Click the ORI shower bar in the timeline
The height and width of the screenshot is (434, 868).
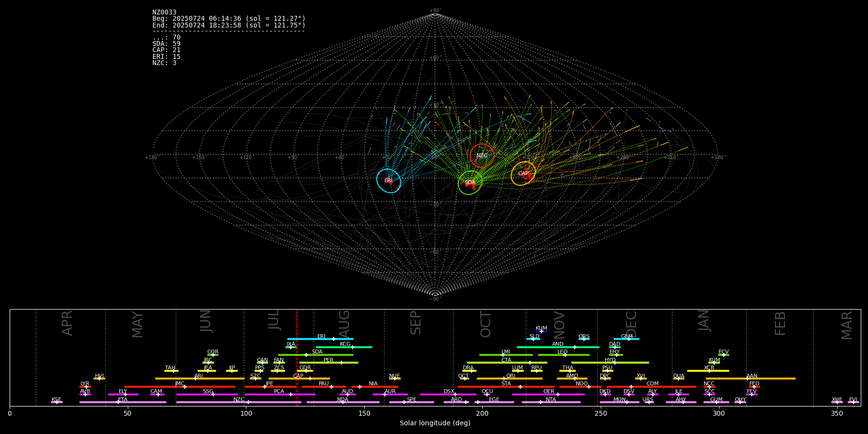(x=510, y=379)
